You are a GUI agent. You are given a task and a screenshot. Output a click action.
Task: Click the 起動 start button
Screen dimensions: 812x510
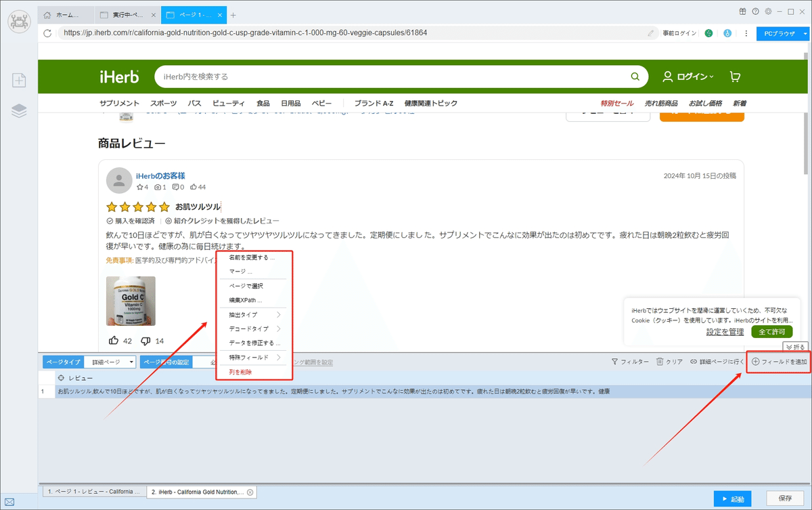(732, 499)
